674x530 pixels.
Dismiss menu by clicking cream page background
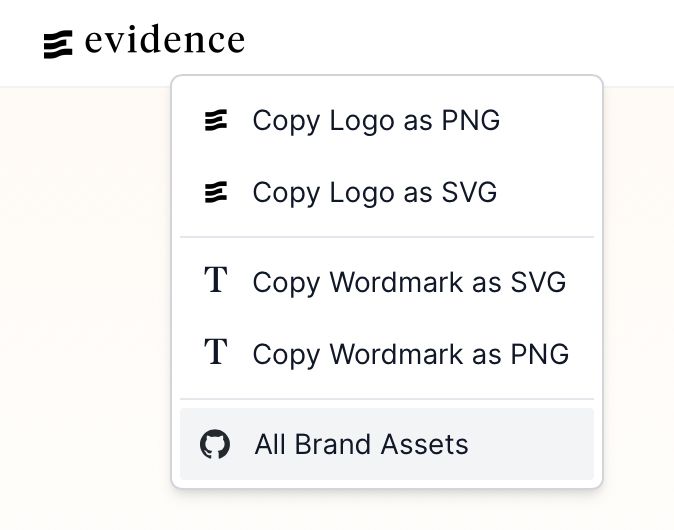pyautogui.click(x=86, y=301)
